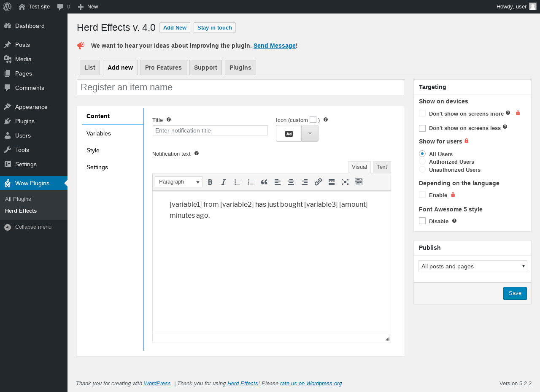Toggle italic formatting
Image resolution: width=540 pixels, height=392 pixels.
(224, 182)
